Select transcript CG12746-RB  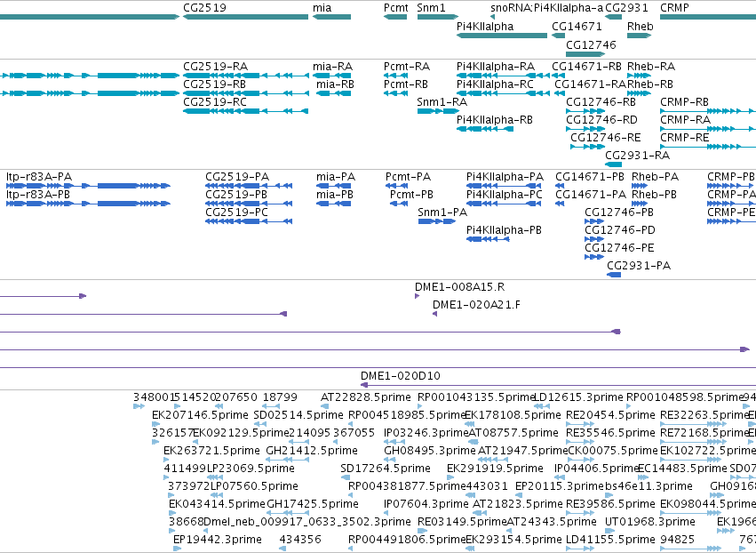585,111
